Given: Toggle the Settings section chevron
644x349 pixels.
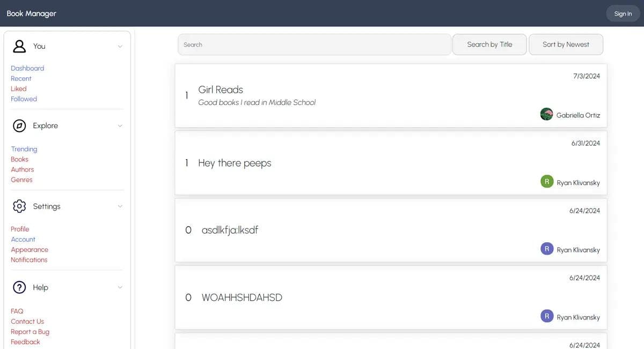Looking at the screenshot, I should [x=120, y=206].
